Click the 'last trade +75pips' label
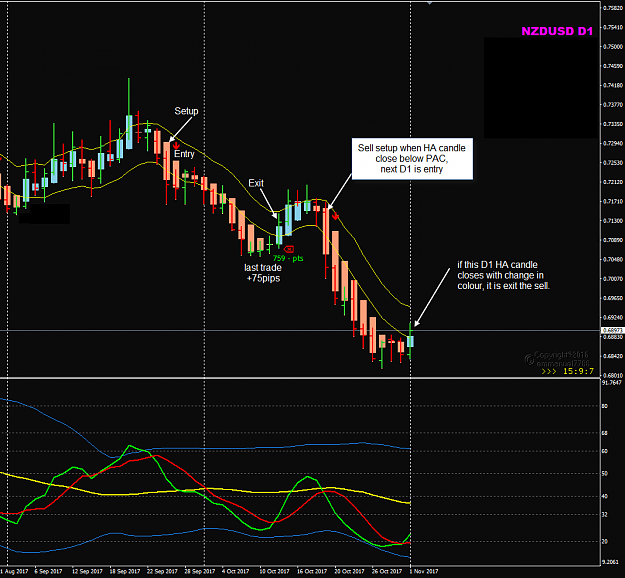This screenshot has height=578, width=625. click(263, 273)
